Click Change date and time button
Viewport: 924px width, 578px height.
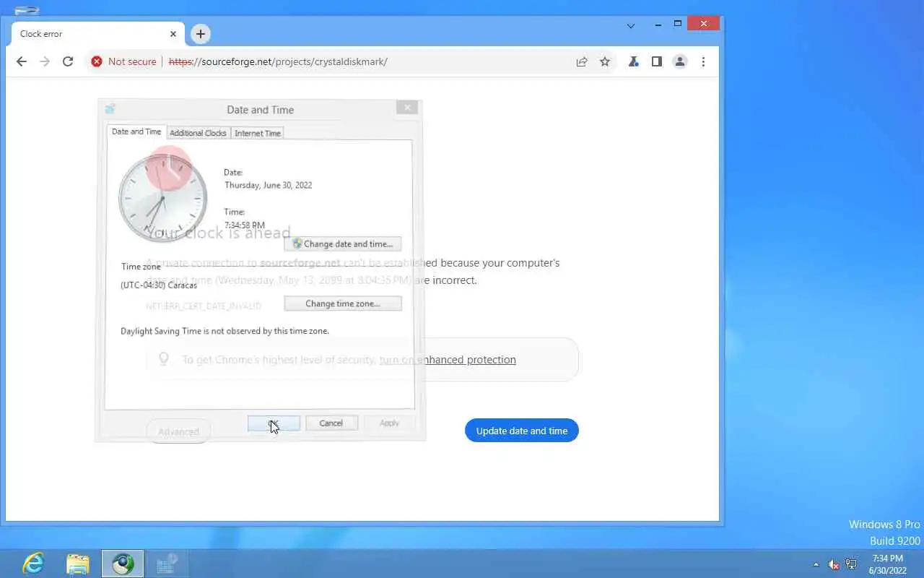point(343,244)
